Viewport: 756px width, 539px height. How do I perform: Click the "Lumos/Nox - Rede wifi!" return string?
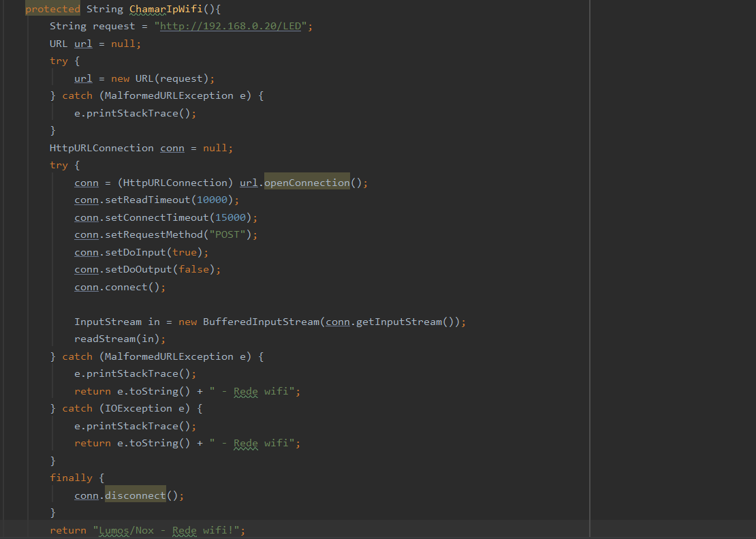click(166, 530)
